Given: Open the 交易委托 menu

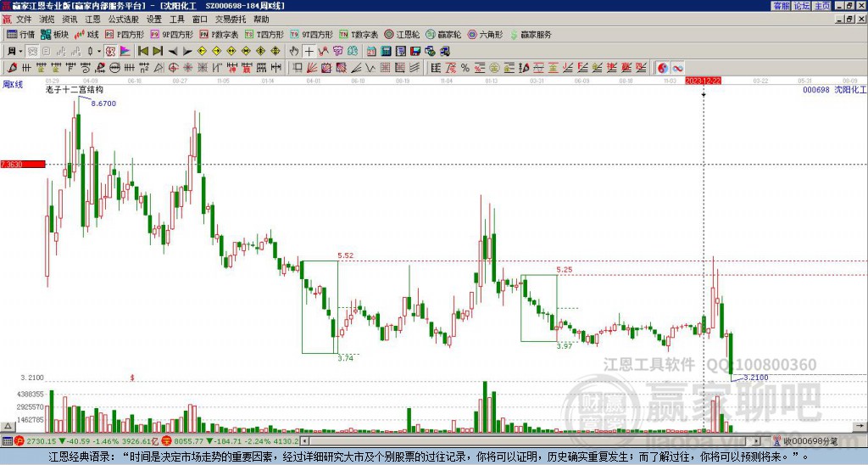Looking at the screenshot, I should (x=231, y=20).
